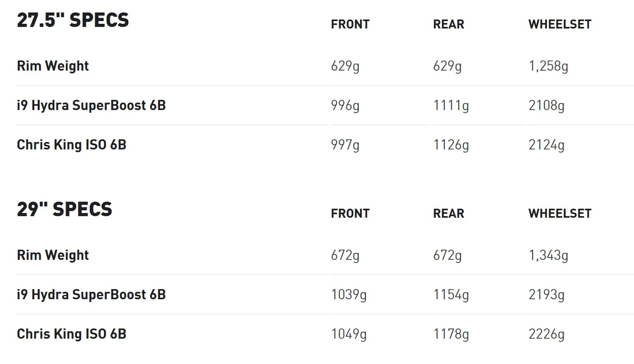Select the 1,258g wheelset rim weight value

(x=548, y=66)
